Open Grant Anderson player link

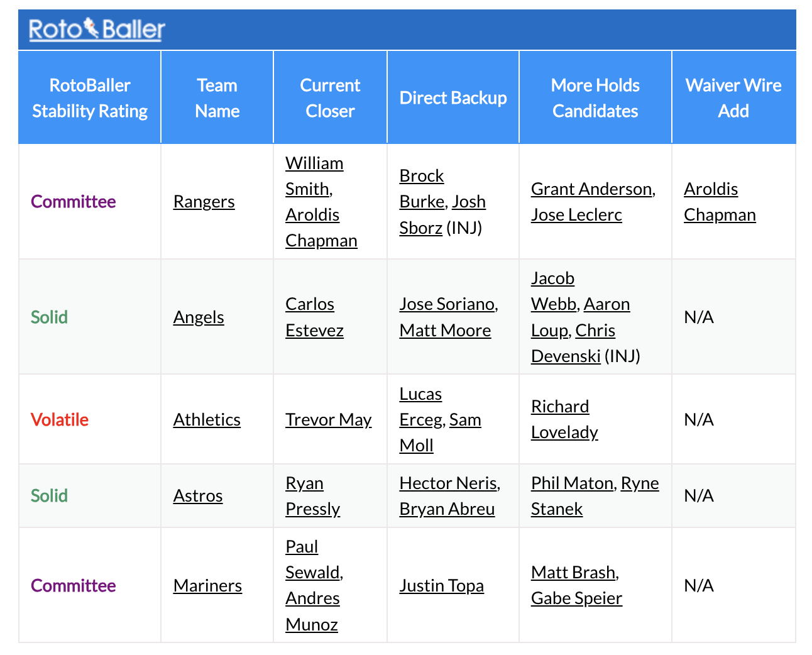point(591,189)
